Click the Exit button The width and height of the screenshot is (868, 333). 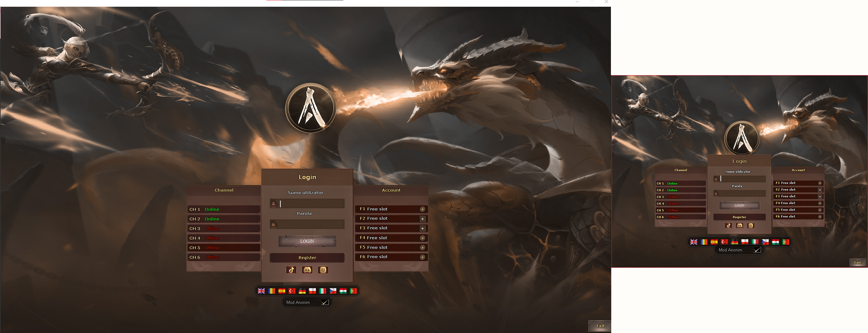pyautogui.click(x=600, y=326)
